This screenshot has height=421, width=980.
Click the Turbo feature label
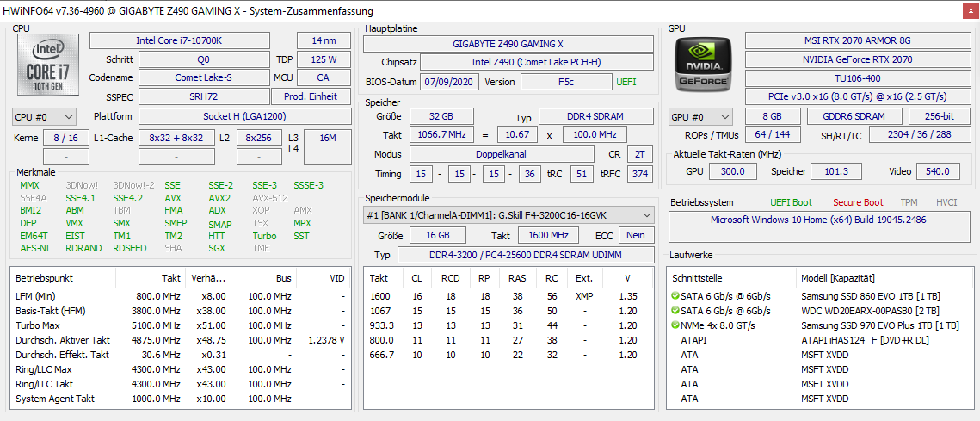(264, 236)
